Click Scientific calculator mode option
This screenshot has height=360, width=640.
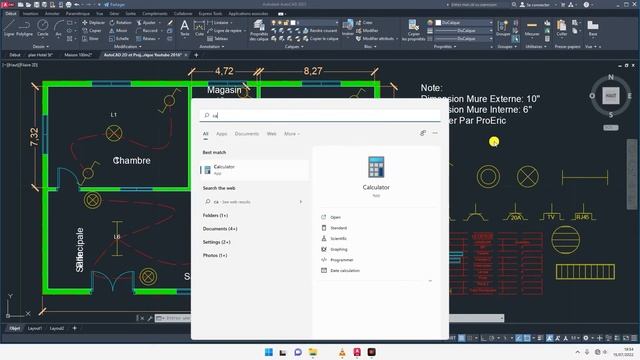(338, 238)
